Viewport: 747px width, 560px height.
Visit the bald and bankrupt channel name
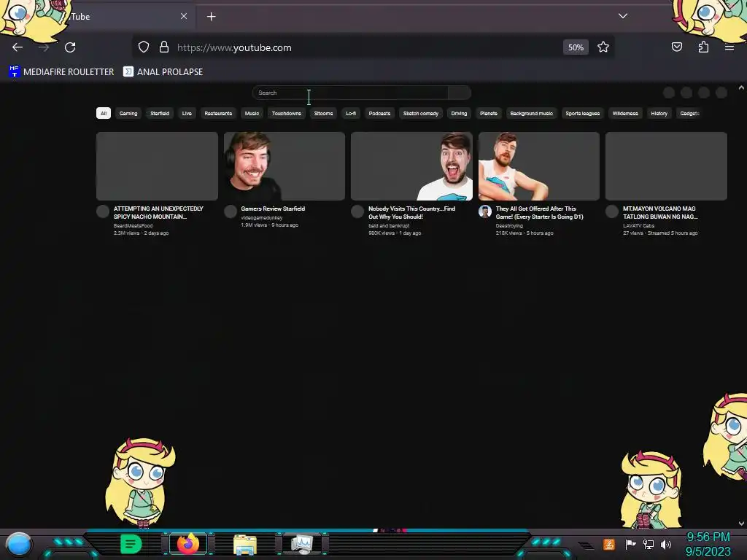(x=389, y=226)
